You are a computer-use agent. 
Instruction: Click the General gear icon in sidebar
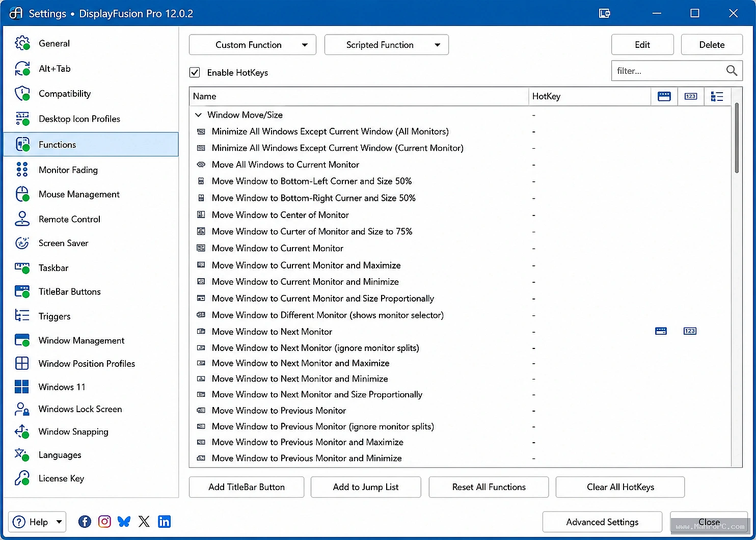point(22,43)
